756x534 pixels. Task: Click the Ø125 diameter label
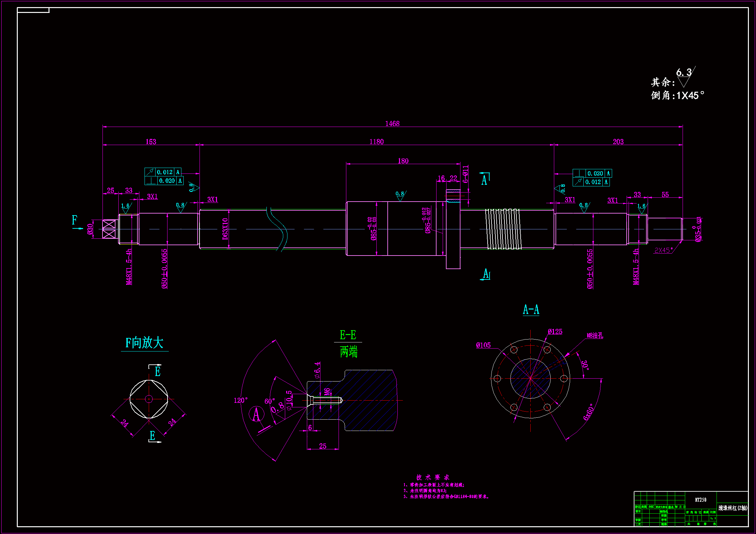[x=555, y=332]
